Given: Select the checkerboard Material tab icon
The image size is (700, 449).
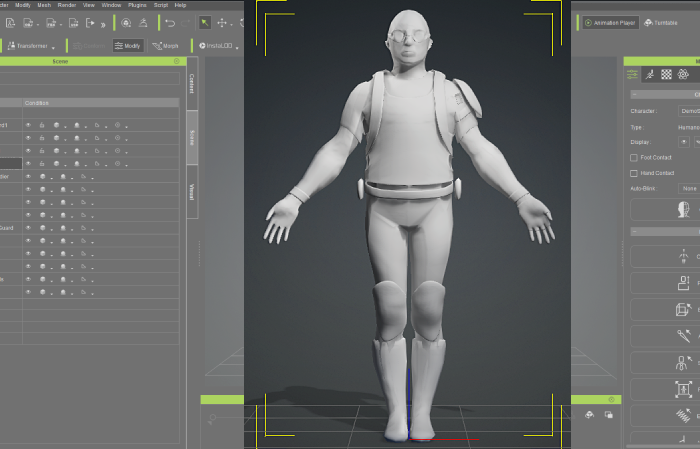Looking at the screenshot, I should 666,75.
